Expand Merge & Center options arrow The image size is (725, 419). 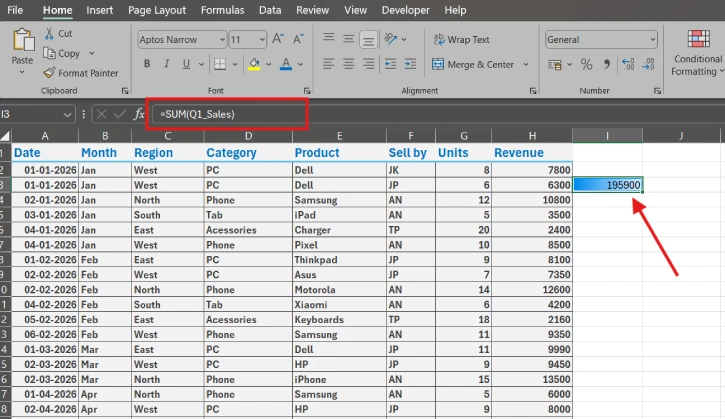pos(526,64)
